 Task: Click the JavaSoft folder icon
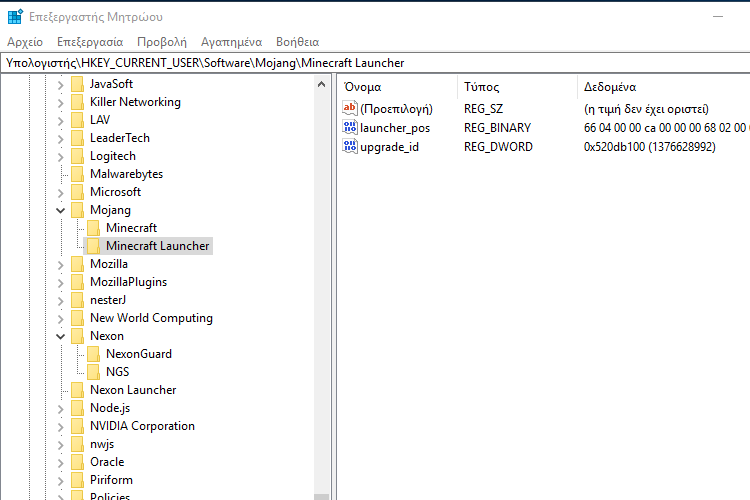(x=77, y=84)
